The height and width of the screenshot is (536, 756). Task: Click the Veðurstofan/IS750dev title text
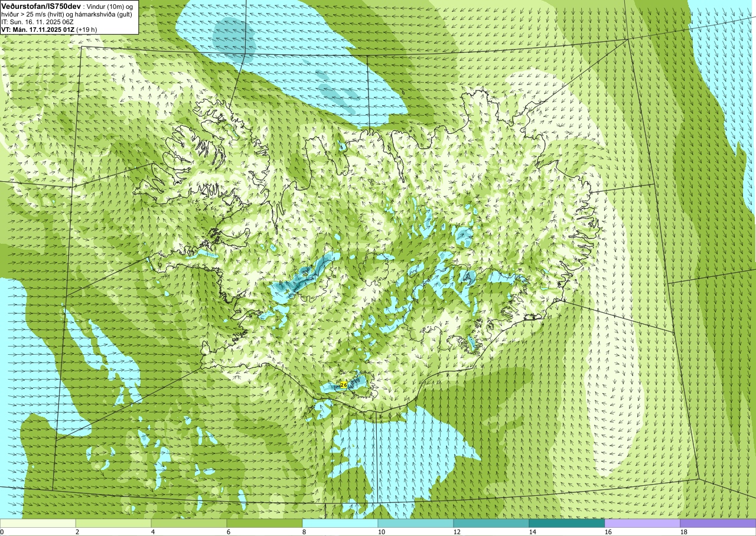tap(41, 5)
